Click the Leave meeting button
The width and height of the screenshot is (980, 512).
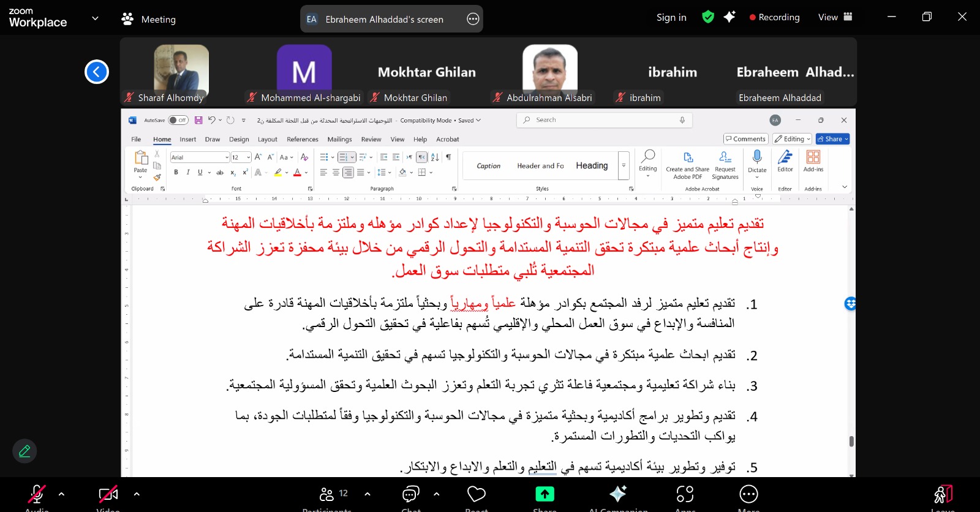click(x=943, y=494)
